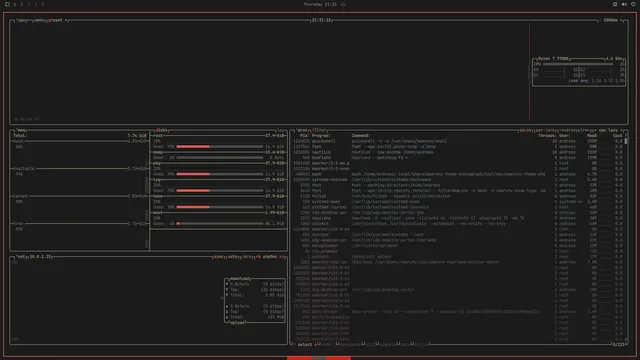Enable tree view of processes

(x=585, y=130)
